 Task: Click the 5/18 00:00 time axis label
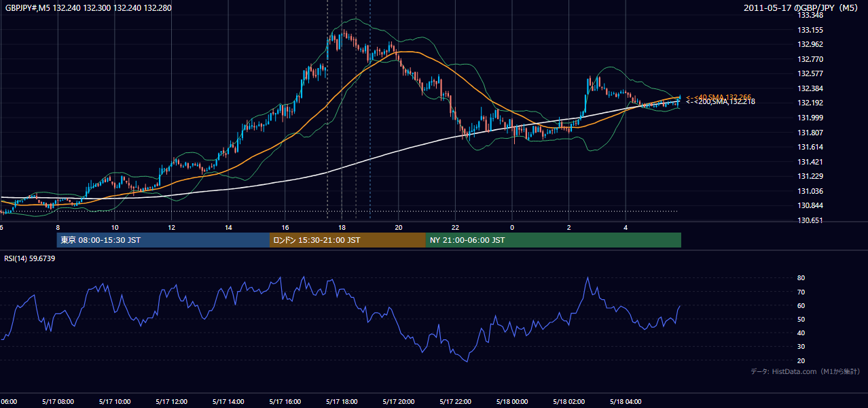pos(512,402)
